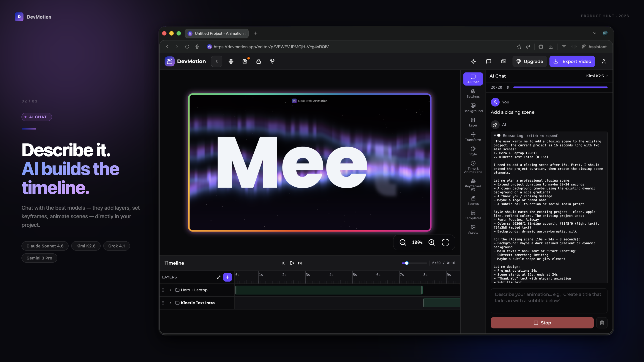Viewport: 644px width, 362px height.
Task: Switch to the AI Chat tab
Action: coord(473,79)
